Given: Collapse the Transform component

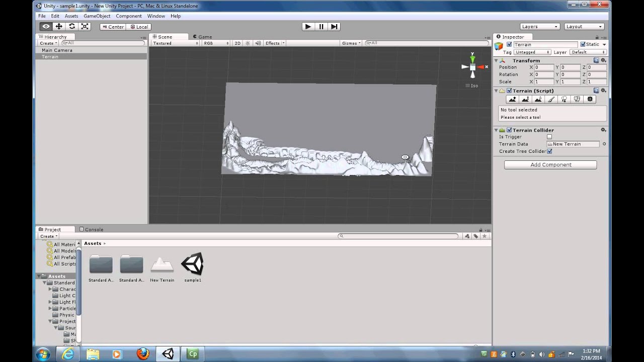Looking at the screenshot, I should pos(496,61).
